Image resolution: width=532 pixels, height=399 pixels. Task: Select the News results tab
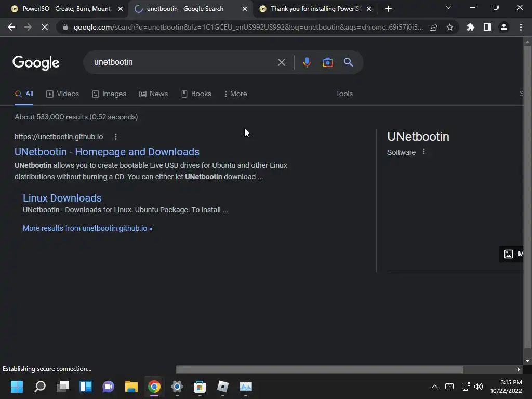tap(154, 94)
